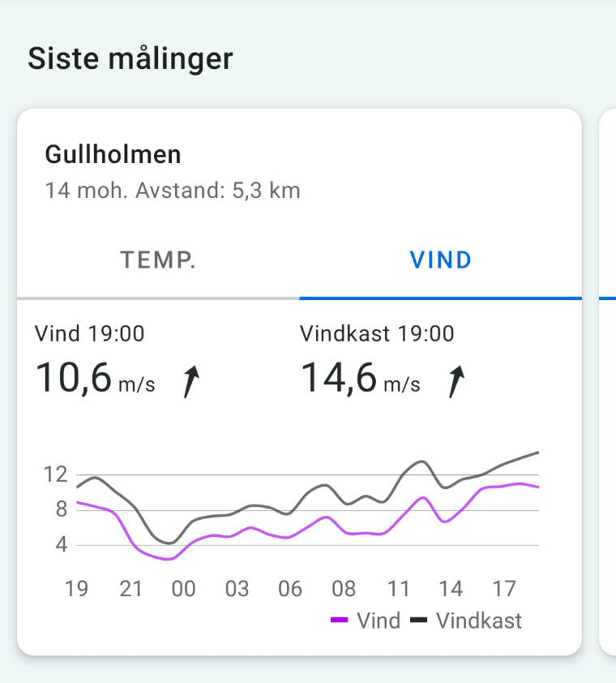The width and height of the screenshot is (616, 683).
Task: Click the 10,6 m/s wind reading
Action: point(95,378)
